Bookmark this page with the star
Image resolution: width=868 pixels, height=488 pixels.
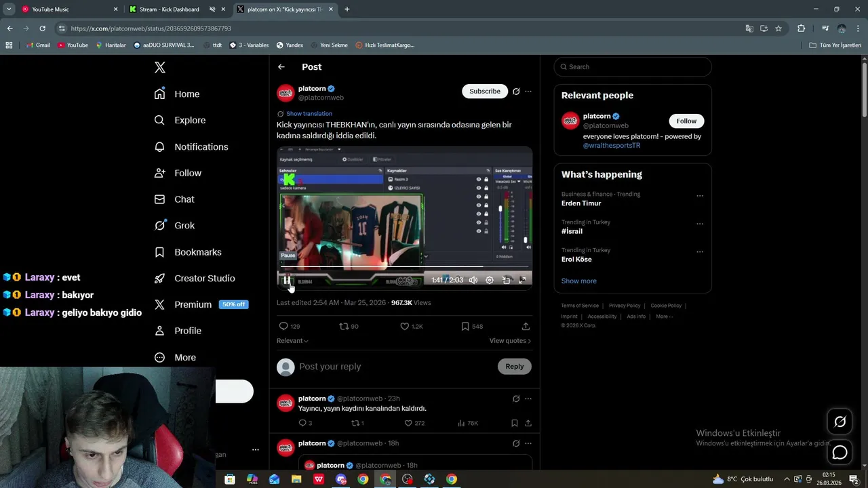click(x=778, y=28)
